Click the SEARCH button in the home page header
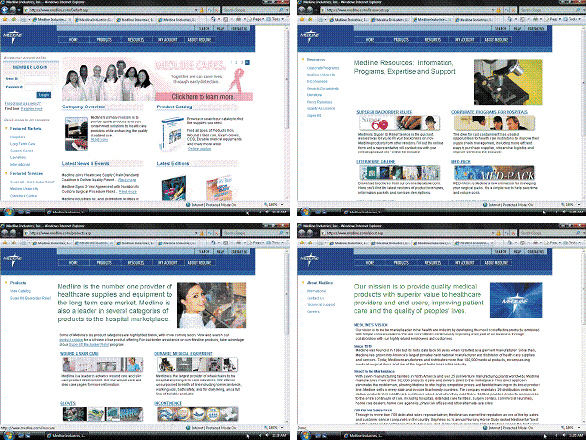This screenshot has width=586, height=440. (204, 28)
